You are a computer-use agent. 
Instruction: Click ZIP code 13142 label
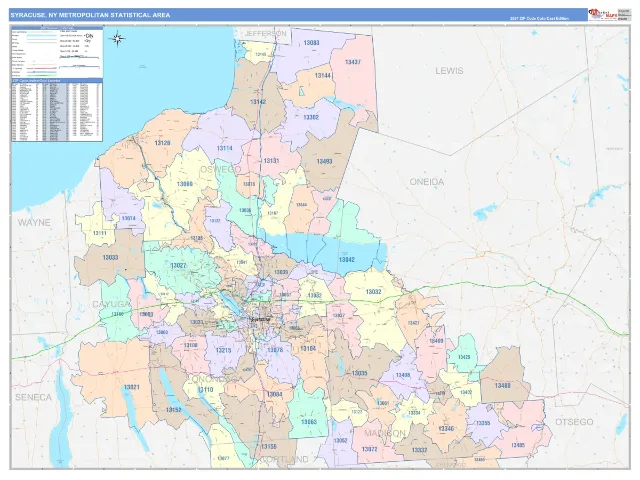[x=258, y=102]
